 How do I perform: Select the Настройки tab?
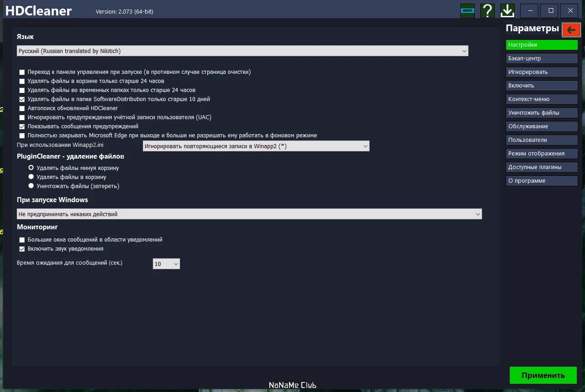coord(542,45)
